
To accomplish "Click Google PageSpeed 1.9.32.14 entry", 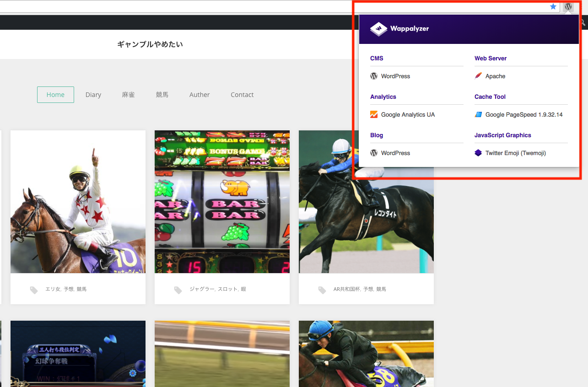I will pyautogui.click(x=524, y=114).
